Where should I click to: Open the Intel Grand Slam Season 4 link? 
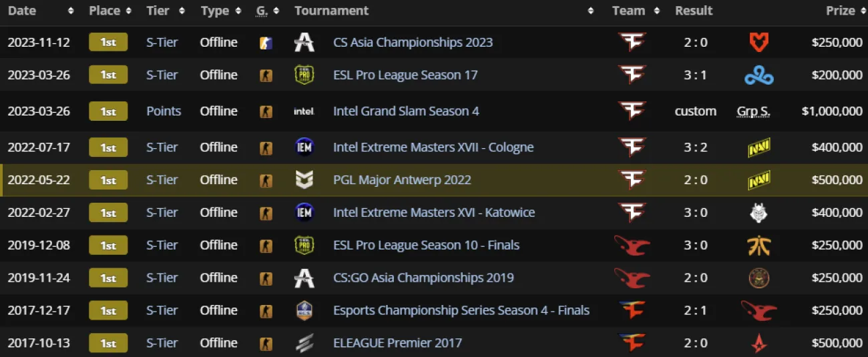coord(406,111)
